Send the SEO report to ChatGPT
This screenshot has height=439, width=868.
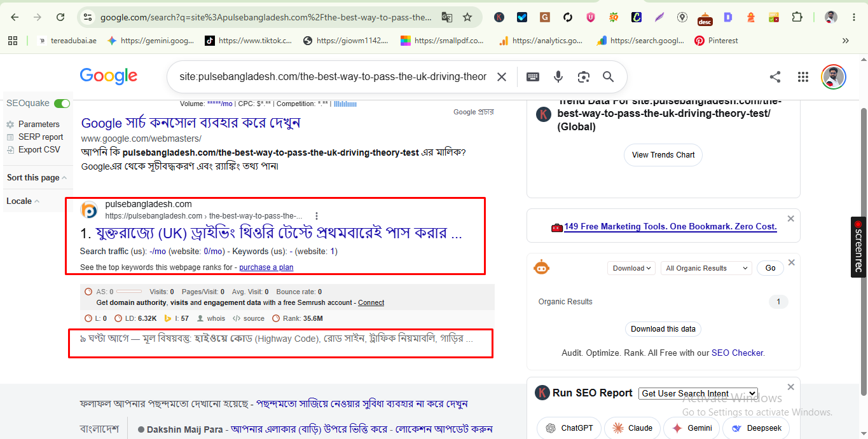pyautogui.click(x=569, y=428)
